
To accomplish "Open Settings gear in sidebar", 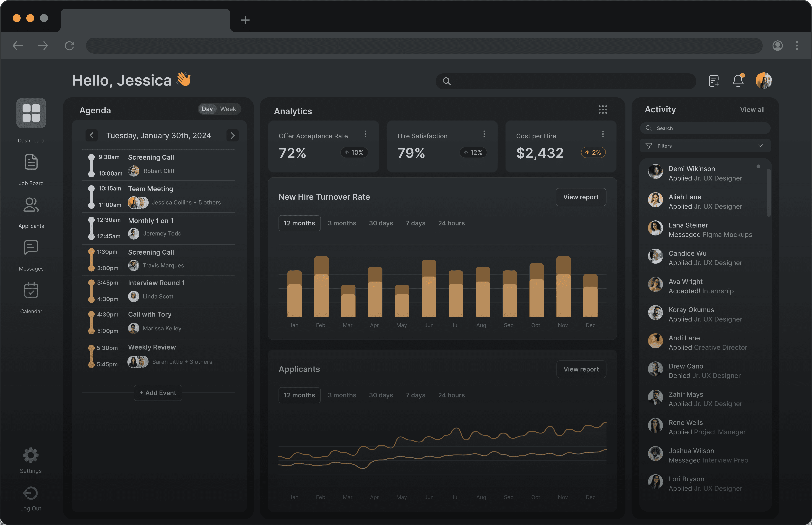I will coord(31,455).
